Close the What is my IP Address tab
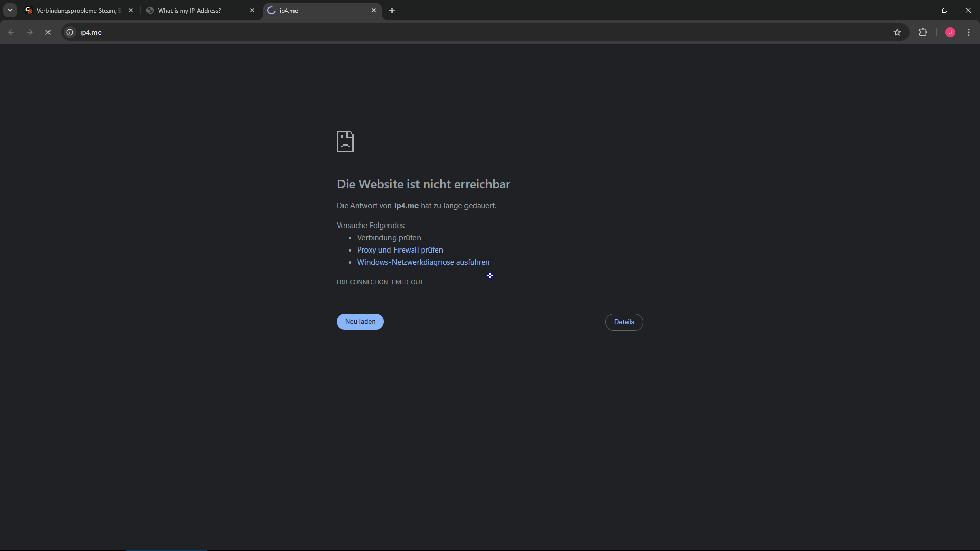This screenshot has width=980, height=551. tap(252, 10)
